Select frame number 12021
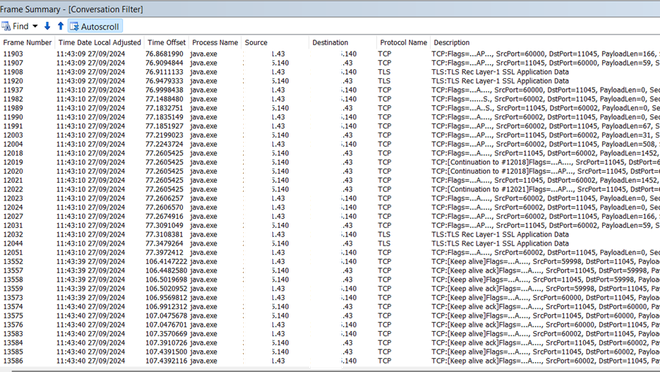 (13, 181)
